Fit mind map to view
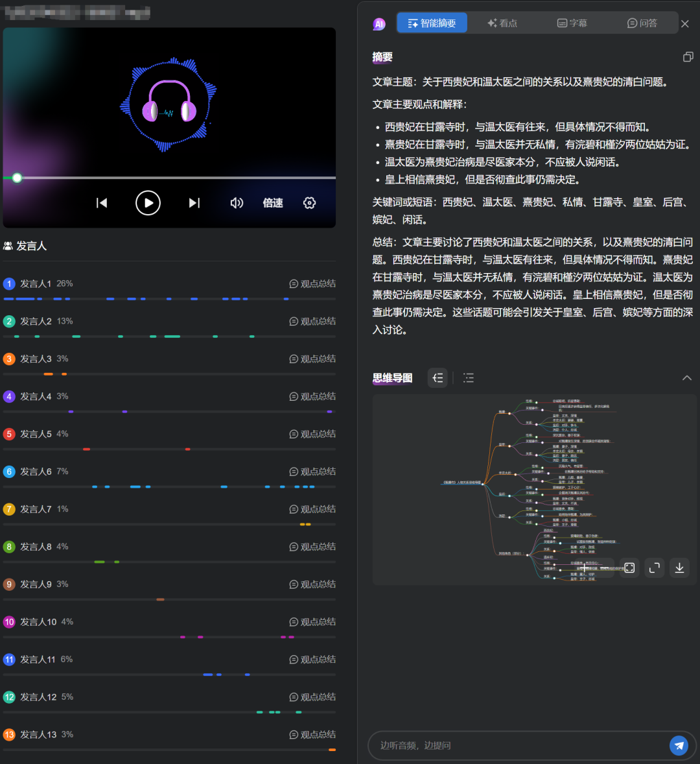 [x=629, y=567]
